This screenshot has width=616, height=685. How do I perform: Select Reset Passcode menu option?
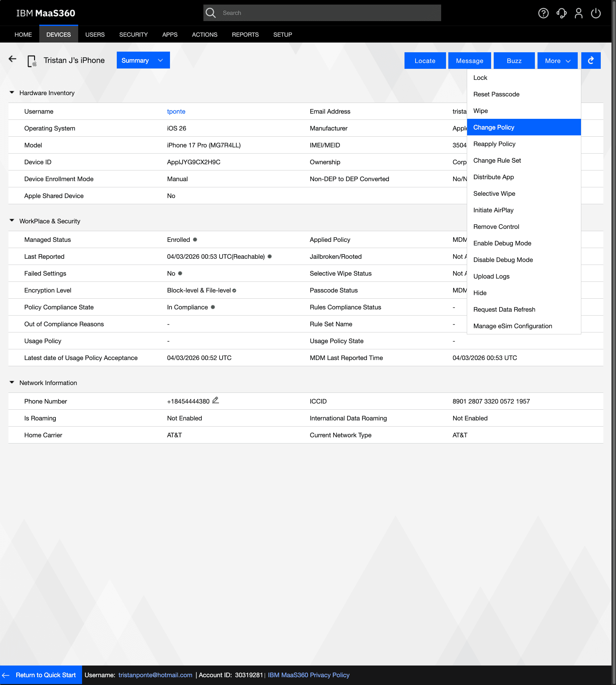point(524,94)
